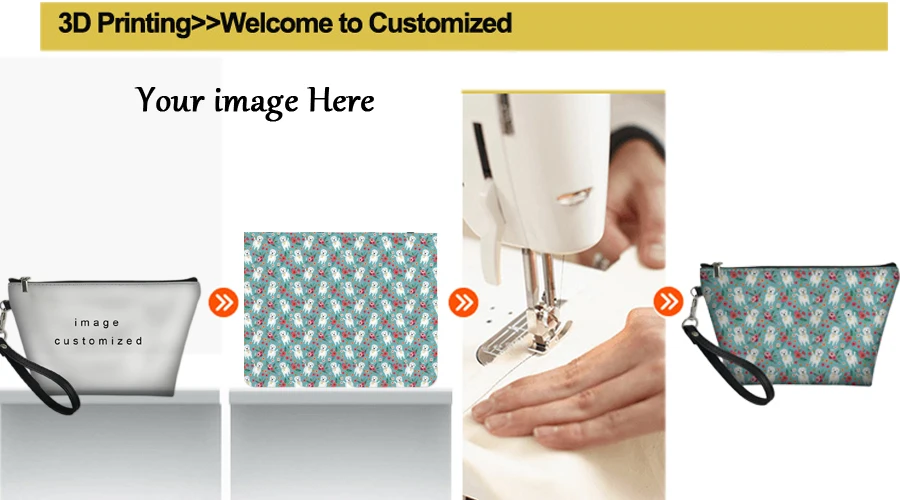900x500 pixels.
Task: Click the 'image customized' label on pouch
Action: pyautogui.click(x=98, y=332)
